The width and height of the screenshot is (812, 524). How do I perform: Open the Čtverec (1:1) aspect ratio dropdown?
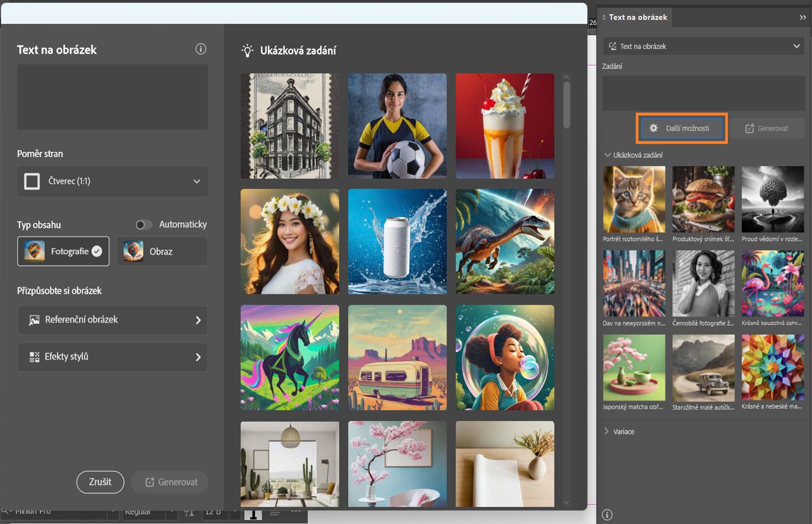click(113, 181)
